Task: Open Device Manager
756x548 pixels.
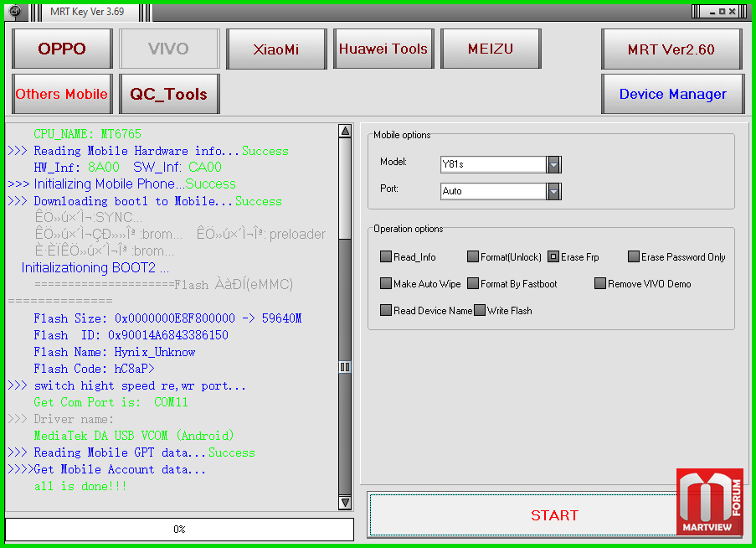Action: pos(672,94)
